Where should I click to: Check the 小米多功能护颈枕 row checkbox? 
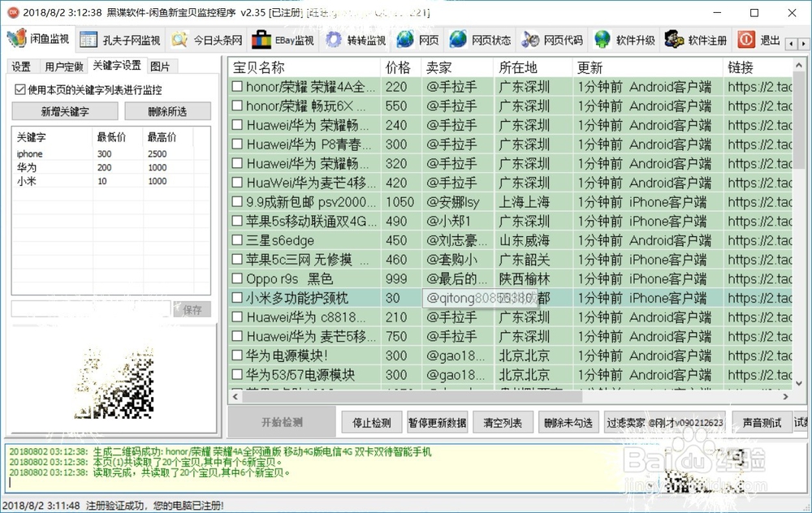tap(237, 298)
